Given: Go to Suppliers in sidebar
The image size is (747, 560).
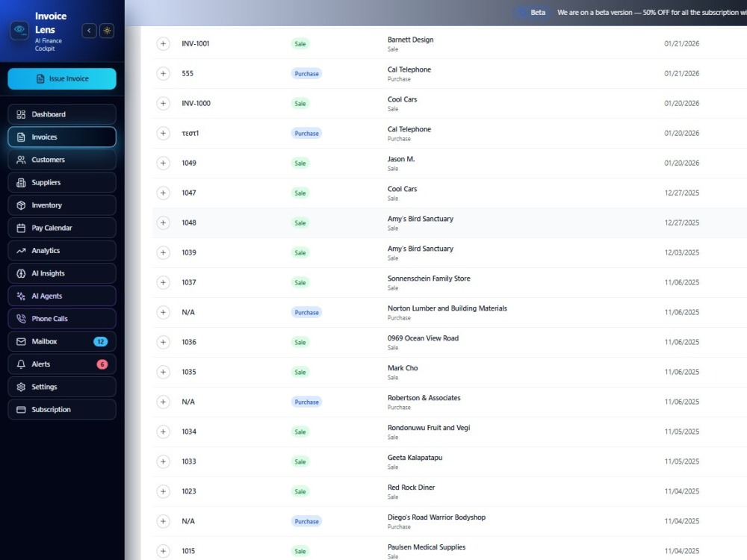Looking at the screenshot, I should (x=62, y=182).
